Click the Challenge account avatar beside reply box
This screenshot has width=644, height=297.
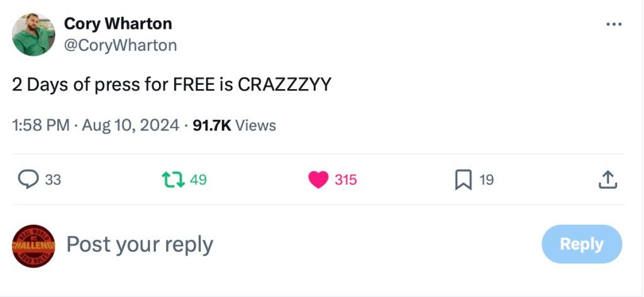(34, 246)
